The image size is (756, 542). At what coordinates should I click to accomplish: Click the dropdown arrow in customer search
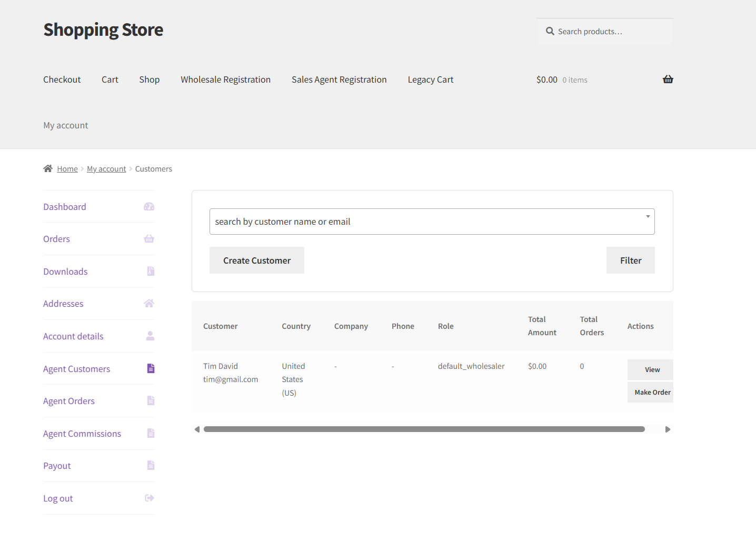pos(648,217)
